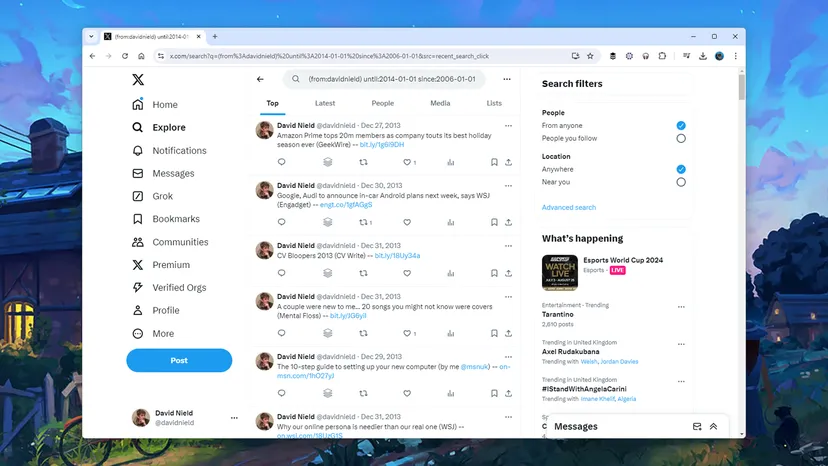Screen dimensions: 828x466
Task: Open the Esports World Cup 2024 event
Action: point(623,260)
